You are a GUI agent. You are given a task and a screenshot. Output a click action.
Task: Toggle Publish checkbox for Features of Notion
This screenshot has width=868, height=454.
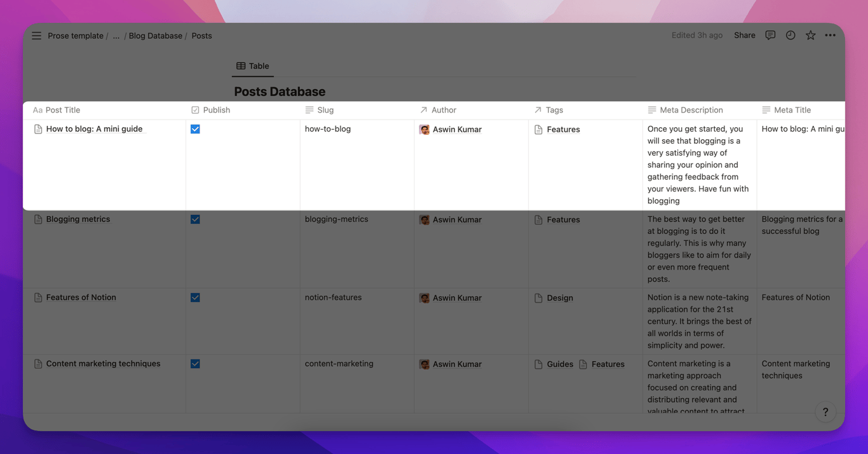195,298
